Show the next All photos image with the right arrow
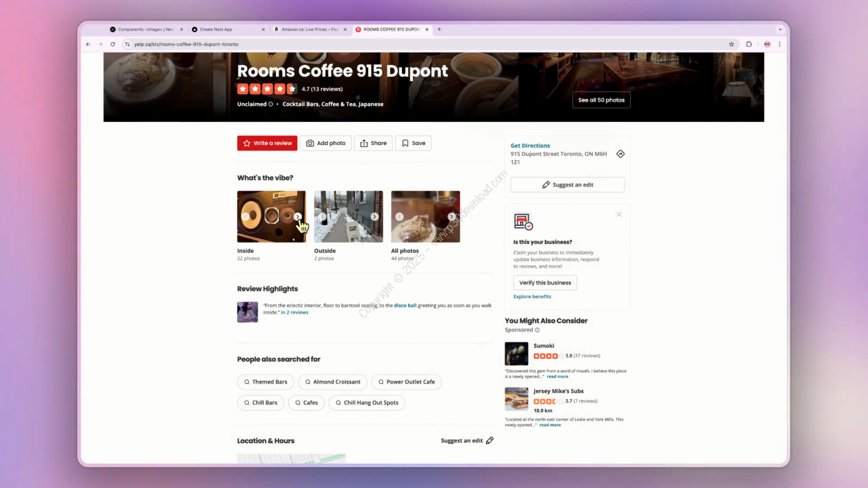The height and width of the screenshot is (488, 868). 452,217
